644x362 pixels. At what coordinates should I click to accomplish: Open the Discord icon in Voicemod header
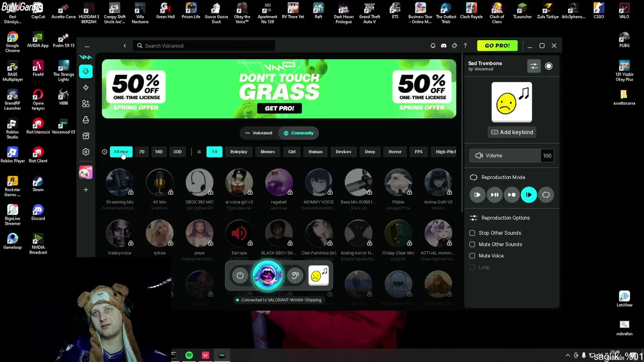coord(444,46)
